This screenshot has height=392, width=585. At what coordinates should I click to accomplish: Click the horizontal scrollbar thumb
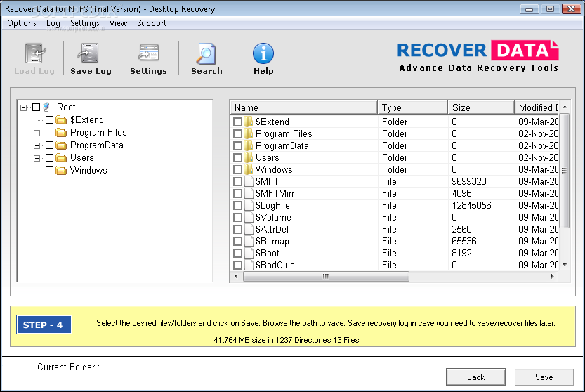pyautogui.click(x=326, y=276)
